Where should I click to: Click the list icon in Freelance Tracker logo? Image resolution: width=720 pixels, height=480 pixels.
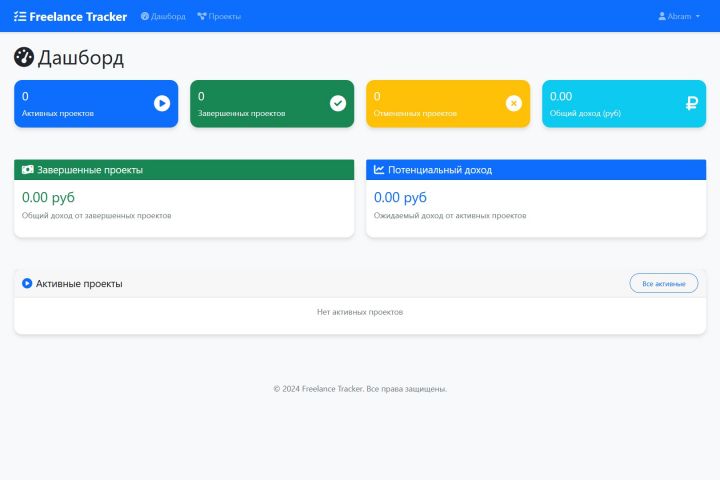pyautogui.click(x=20, y=17)
